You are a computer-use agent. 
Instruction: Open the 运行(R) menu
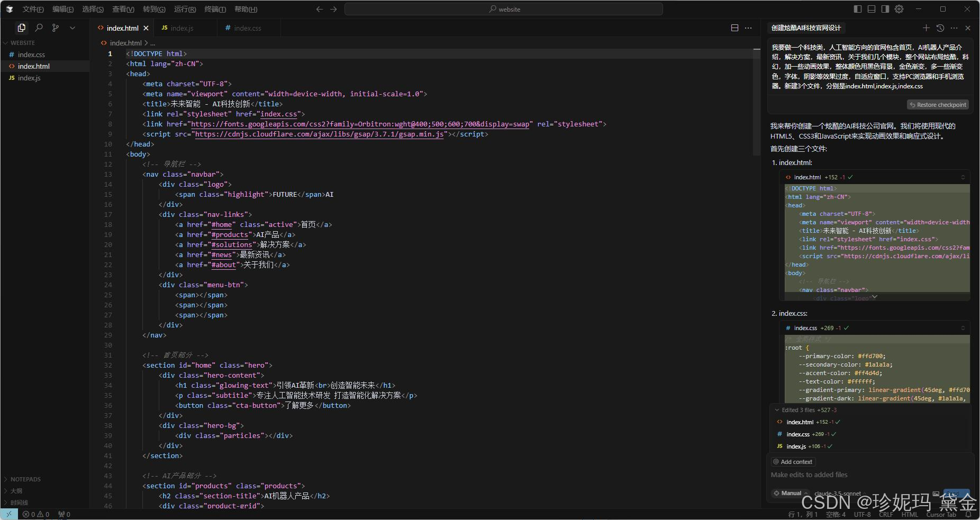185,9
